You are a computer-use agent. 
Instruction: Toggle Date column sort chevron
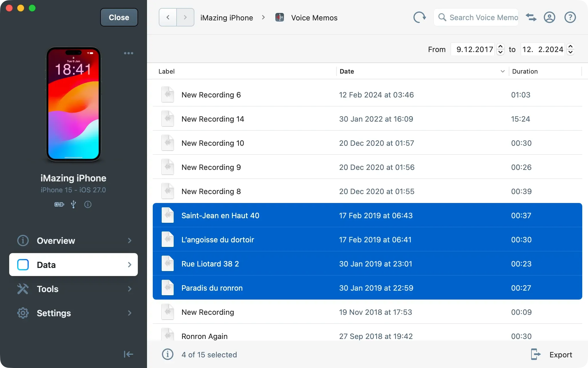(502, 71)
